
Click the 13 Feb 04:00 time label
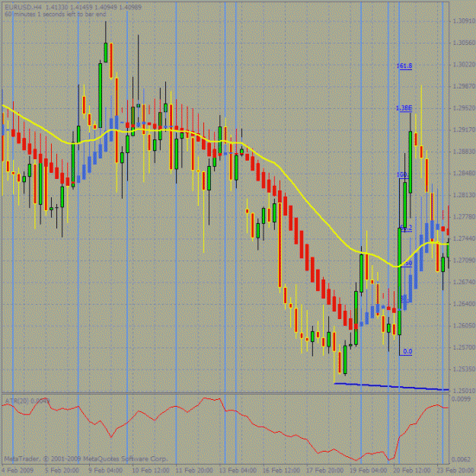(x=238, y=470)
